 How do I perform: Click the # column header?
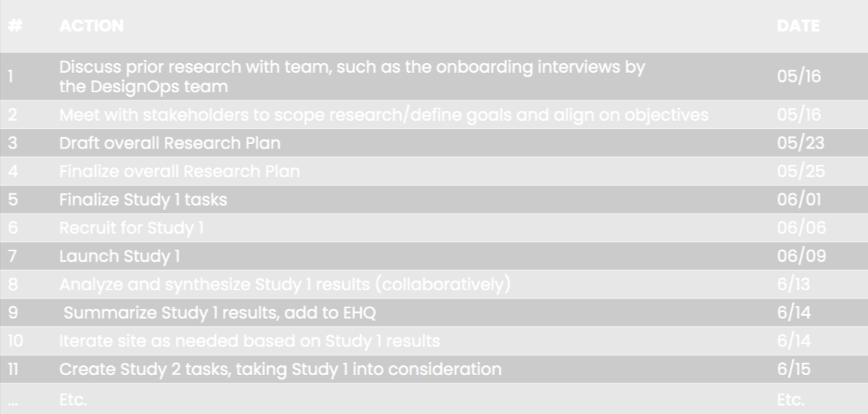pyautogui.click(x=16, y=25)
